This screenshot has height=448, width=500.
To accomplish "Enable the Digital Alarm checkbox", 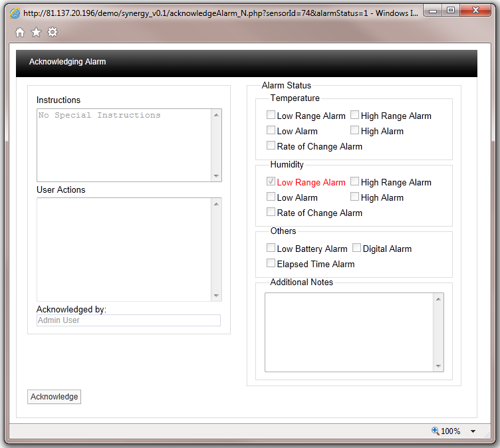I will pyautogui.click(x=357, y=248).
